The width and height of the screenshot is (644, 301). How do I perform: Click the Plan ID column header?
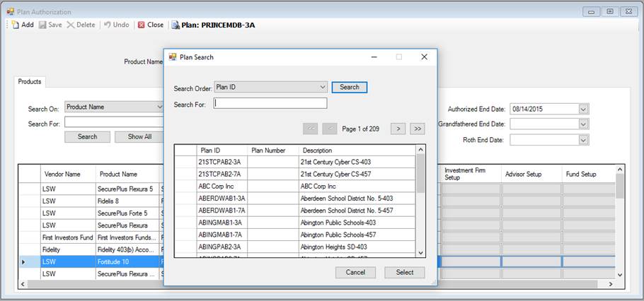pyautogui.click(x=222, y=150)
